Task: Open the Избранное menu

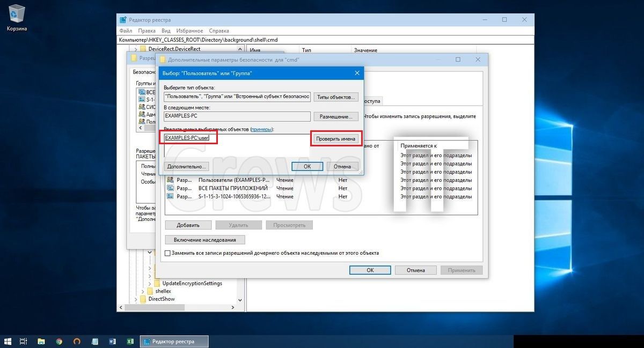Action: click(189, 31)
